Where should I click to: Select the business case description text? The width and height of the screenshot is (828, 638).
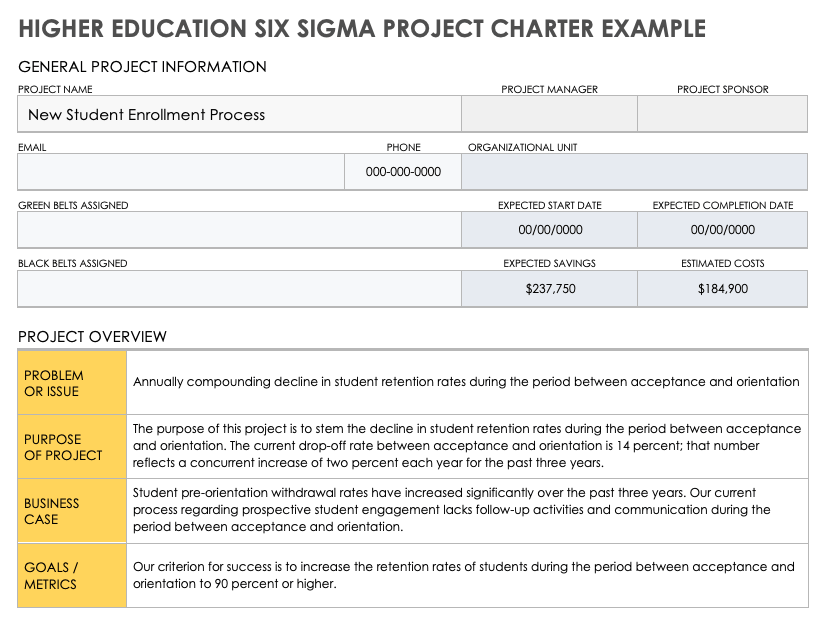[466, 510]
